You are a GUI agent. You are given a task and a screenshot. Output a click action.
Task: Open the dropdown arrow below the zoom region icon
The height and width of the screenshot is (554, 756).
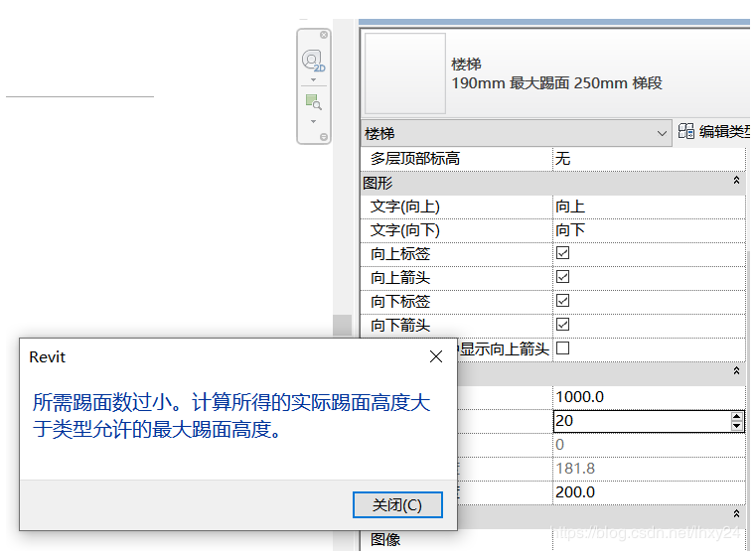313,122
